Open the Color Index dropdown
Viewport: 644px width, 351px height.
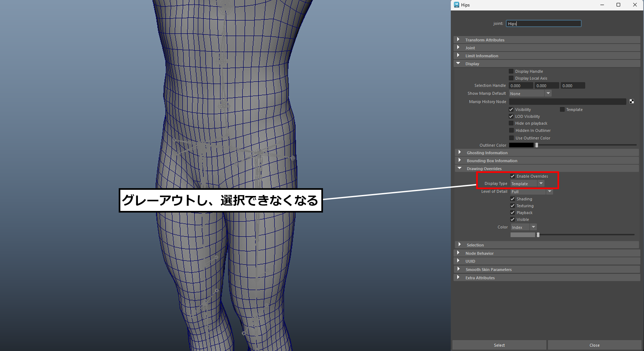(x=523, y=227)
